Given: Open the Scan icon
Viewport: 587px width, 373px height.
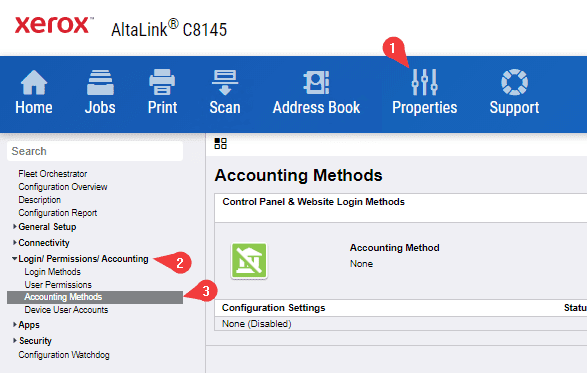Looking at the screenshot, I should click(224, 82).
